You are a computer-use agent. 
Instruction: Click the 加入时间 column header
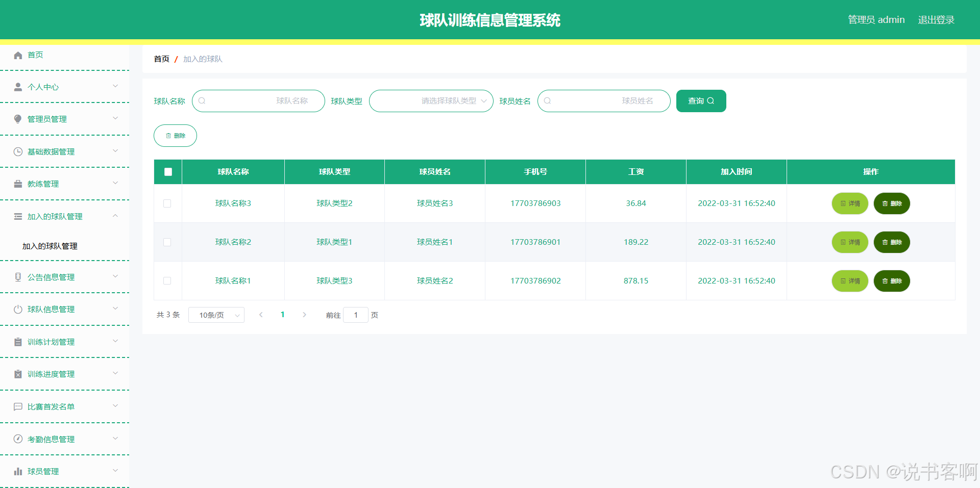pos(737,172)
